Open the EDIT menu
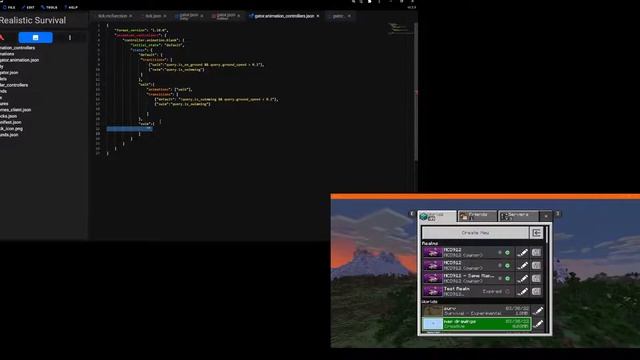 pos(28,7)
